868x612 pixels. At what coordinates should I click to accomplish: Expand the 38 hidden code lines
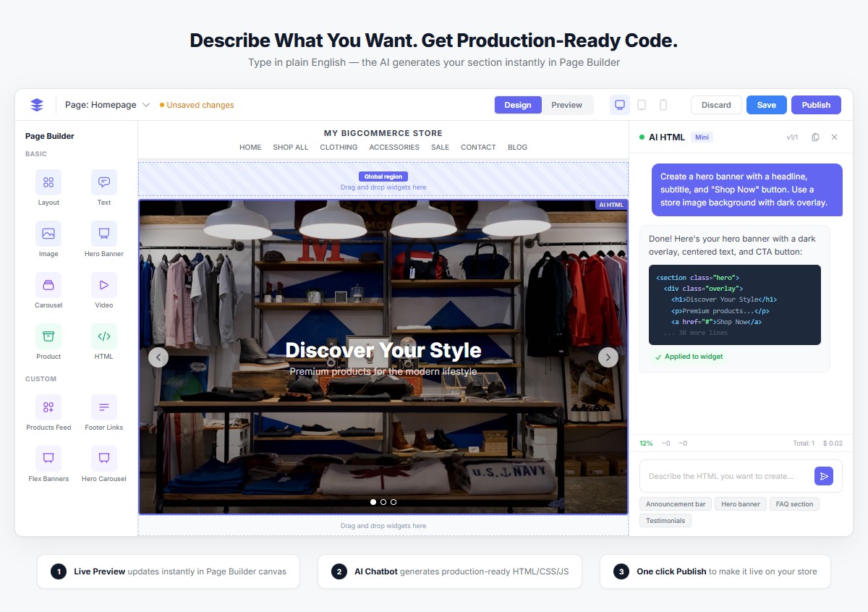click(x=694, y=333)
